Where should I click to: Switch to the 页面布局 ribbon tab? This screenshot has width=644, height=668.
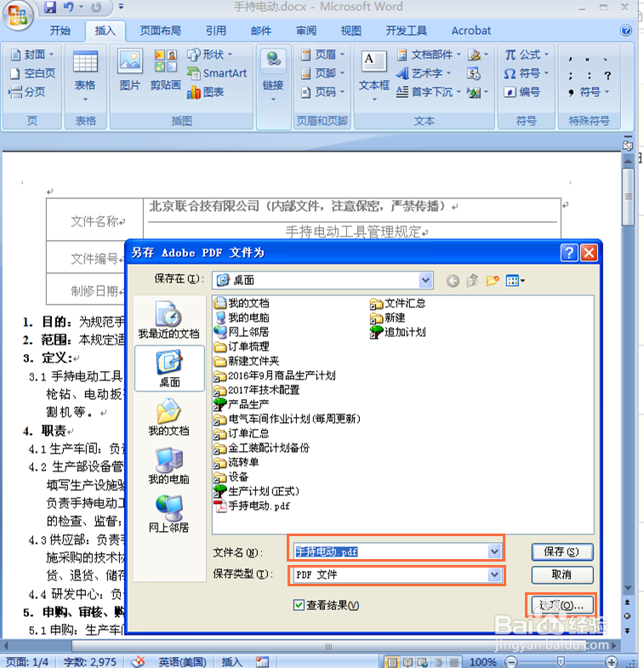pos(160,31)
